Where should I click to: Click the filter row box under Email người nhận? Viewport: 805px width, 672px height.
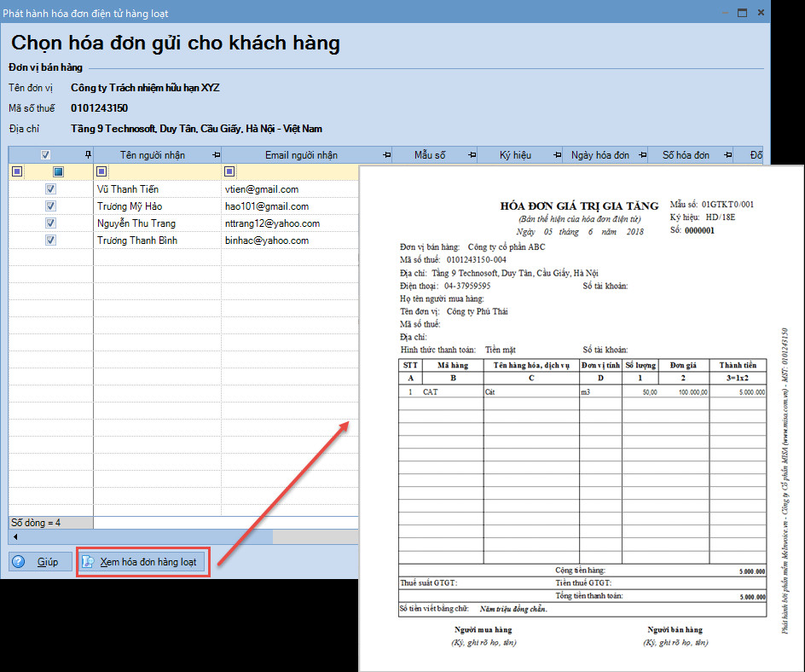pos(229,171)
